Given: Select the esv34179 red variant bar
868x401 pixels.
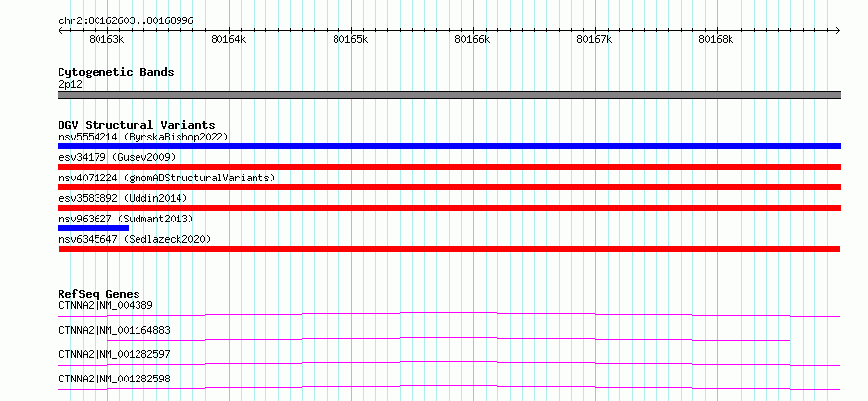Looking at the screenshot, I should 449,167.
